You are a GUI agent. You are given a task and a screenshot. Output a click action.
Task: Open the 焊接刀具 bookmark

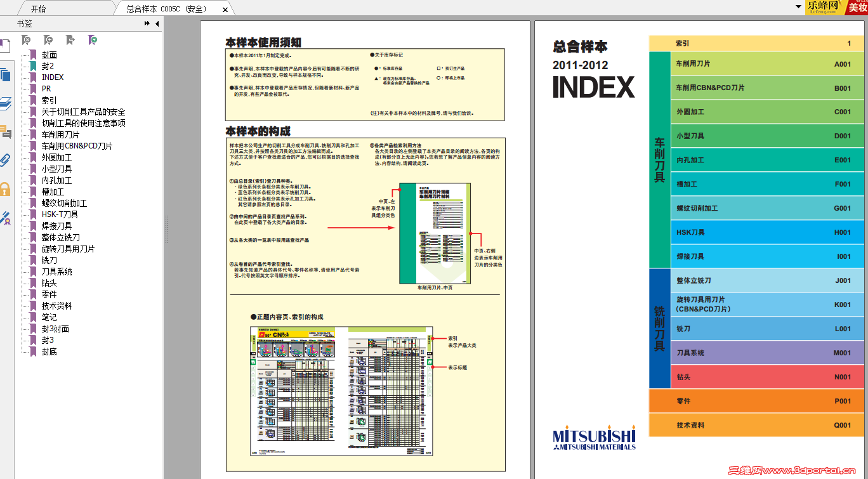coord(57,226)
